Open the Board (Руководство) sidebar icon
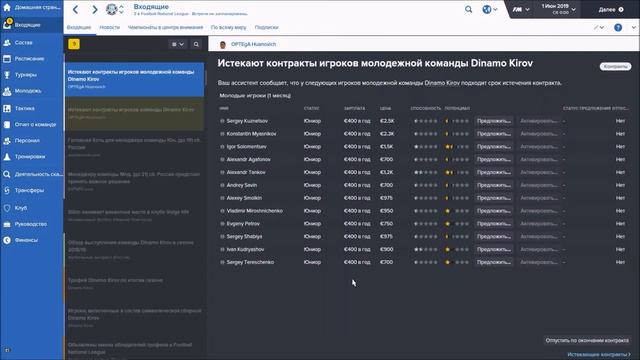Screen dimensions: 640x360 (7, 224)
